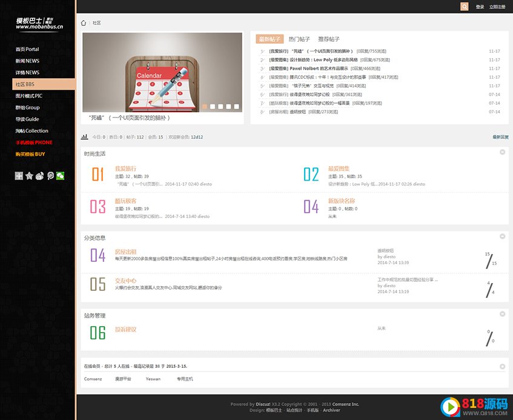Open the 交友中心 forum
Image resolution: width=513 pixels, height=420 pixels.
point(125,281)
